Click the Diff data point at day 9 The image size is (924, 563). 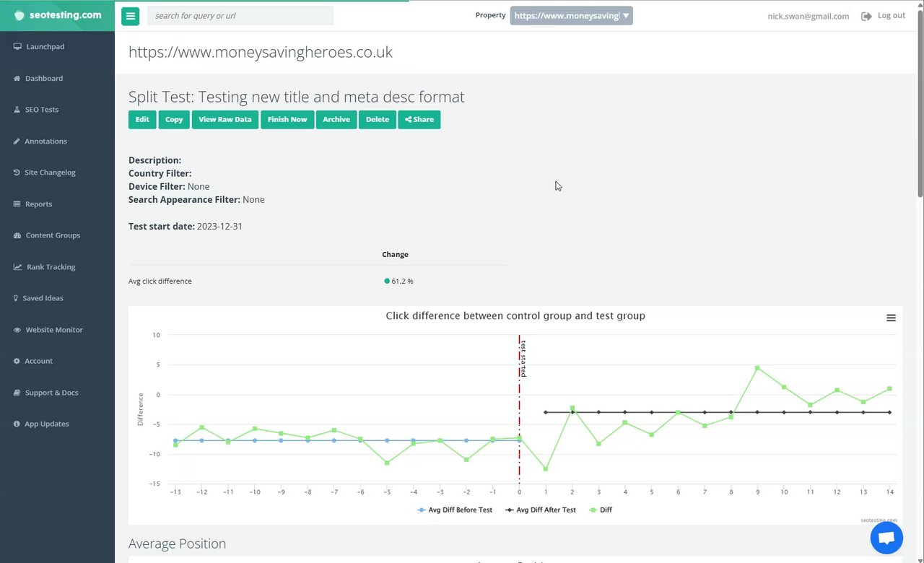757,368
